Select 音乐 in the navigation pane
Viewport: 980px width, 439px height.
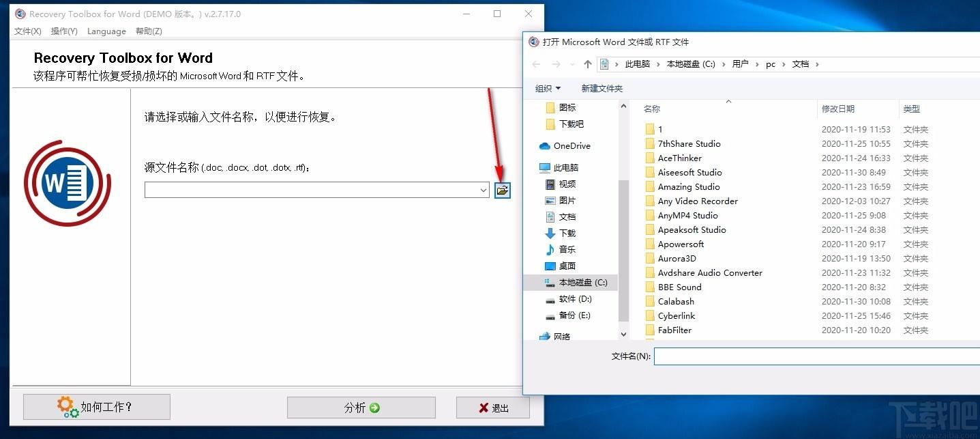[x=567, y=250]
